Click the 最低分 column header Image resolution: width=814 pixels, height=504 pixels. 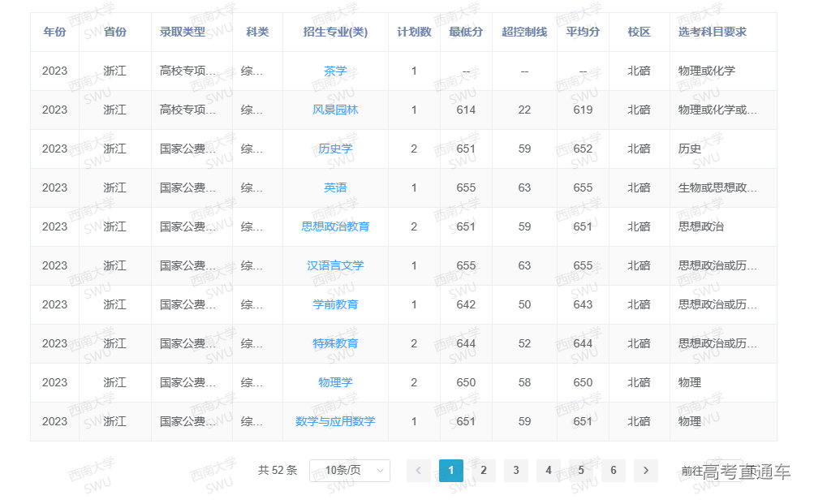coord(466,32)
